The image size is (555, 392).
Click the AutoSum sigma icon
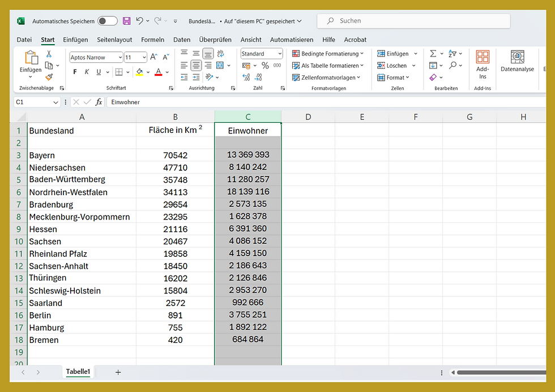pyautogui.click(x=433, y=53)
